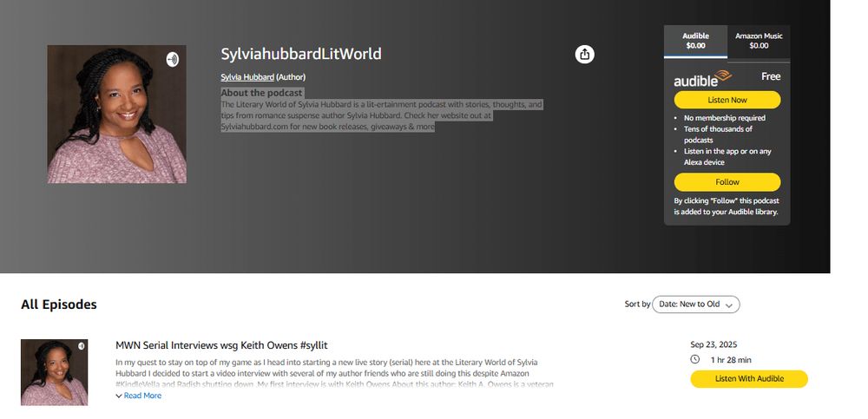This screenshot has width=868, height=419.
Task: Click the (Author) label after Sylvia Hubbard
Action: pyautogui.click(x=291, y=77)
